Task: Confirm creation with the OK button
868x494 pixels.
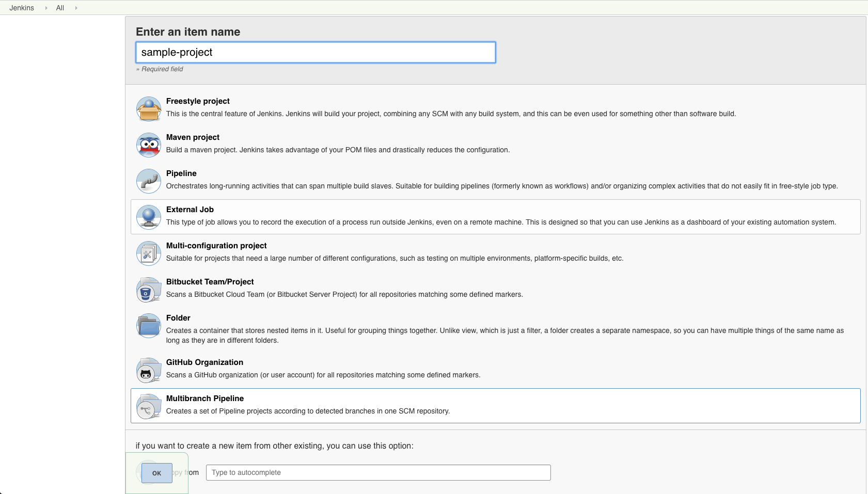Action: [x=156, y=473]
